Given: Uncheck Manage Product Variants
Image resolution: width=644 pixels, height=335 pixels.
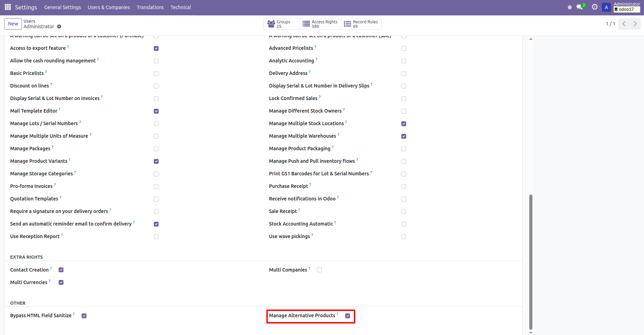Looking at the screenshot, I should 156,161.
